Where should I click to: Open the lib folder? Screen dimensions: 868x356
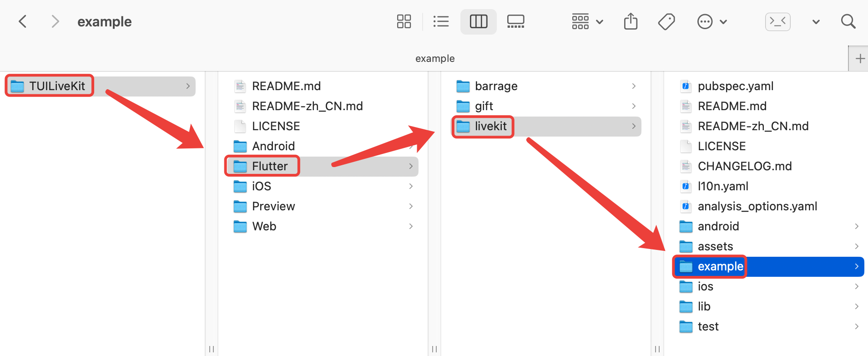(x=769, y=306)
